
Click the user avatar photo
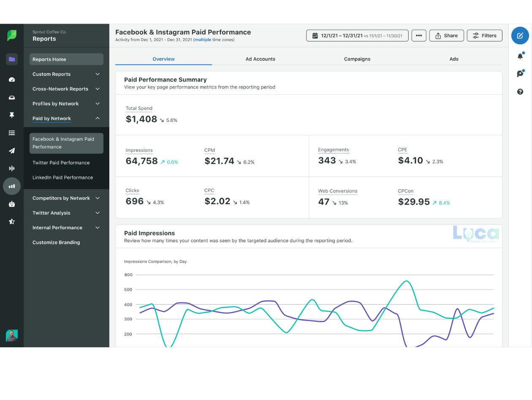point(12,335)
